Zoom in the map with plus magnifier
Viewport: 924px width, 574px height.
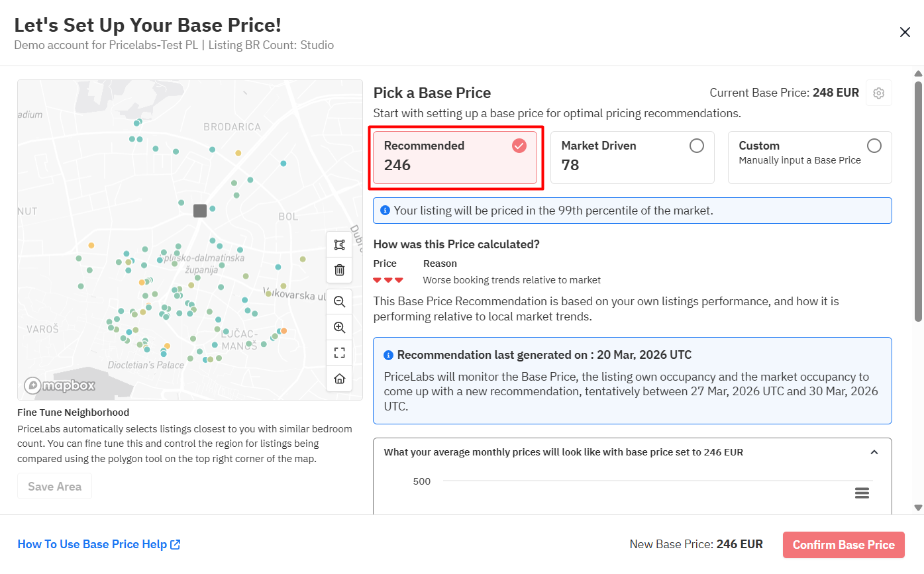tap(339, 327)
